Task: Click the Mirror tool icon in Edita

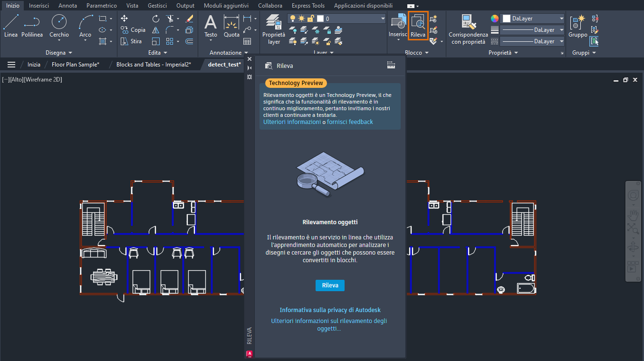Action: (x=156, y=30)
